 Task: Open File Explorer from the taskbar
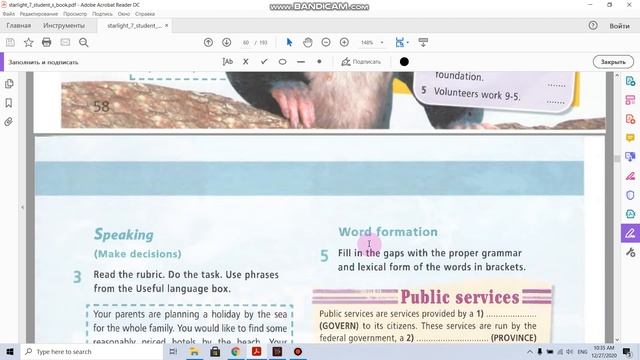coord(194,351)
